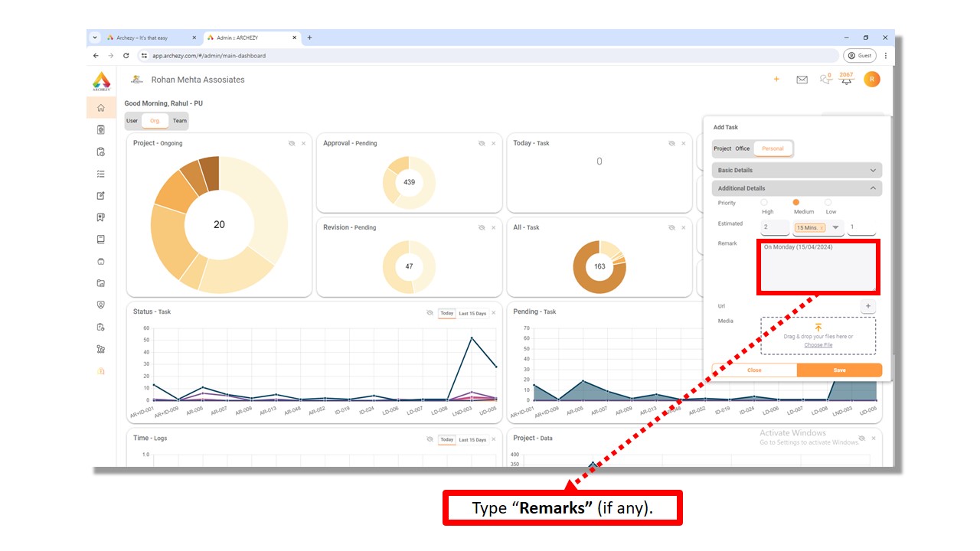980x551 pixels.
Task: Switch to Project task type tab
Action: [x=722, y=148]
